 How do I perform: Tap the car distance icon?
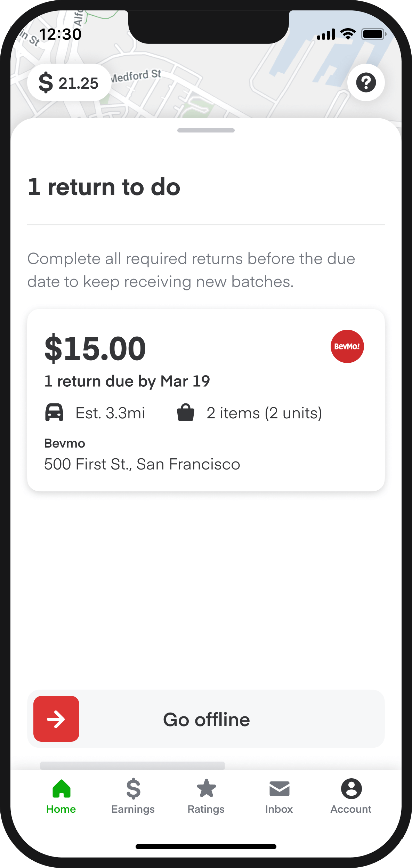[x=54, y=413]
